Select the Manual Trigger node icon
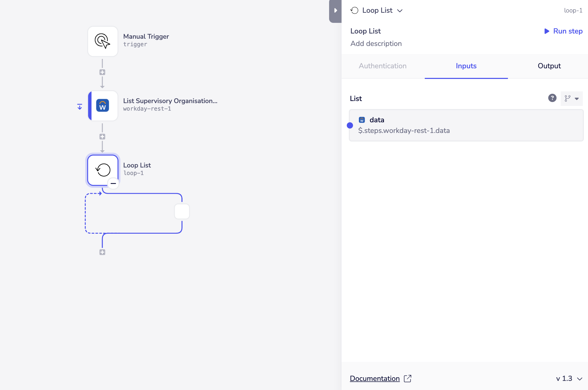Viewport: 588px width, 390px height. pos(103,41)
